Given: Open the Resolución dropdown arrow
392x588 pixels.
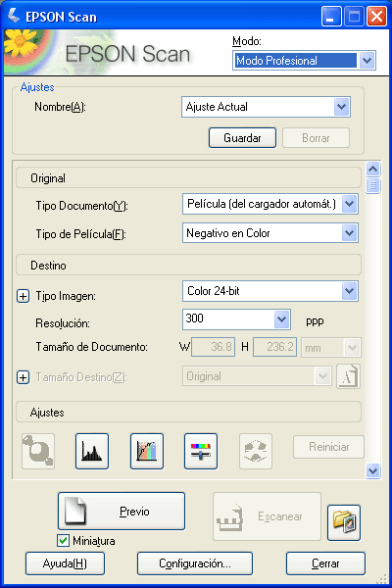Looking at the screenshot, I should pyautogui.click(x=281, y=319).
